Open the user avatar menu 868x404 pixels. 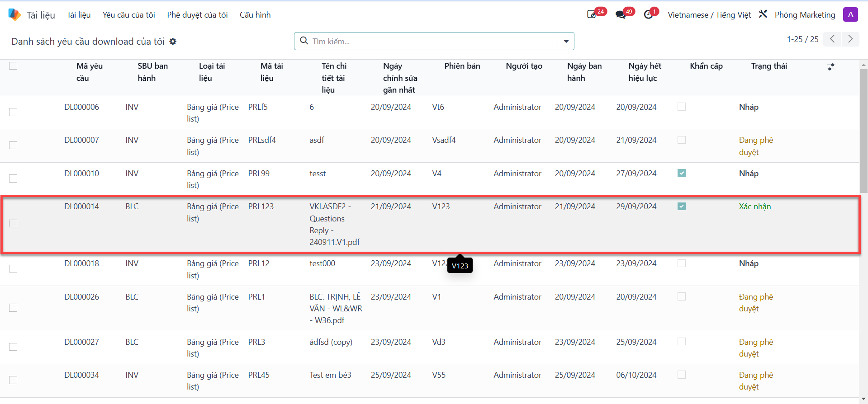[x=850, y=14]
